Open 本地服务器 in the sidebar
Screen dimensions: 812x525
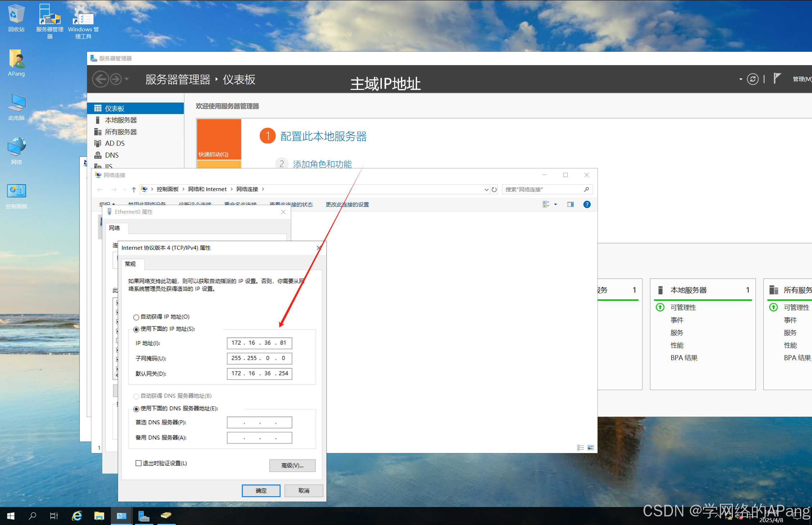(x=121, y=120)
